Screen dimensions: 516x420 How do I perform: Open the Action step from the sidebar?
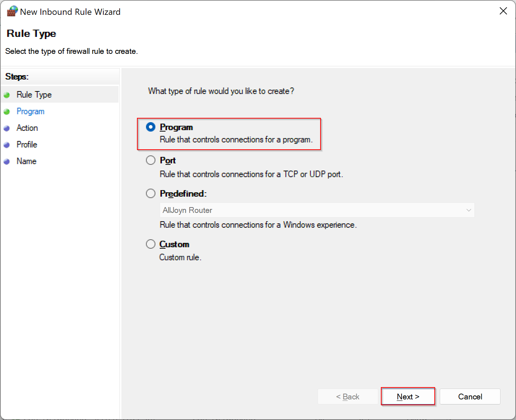click(27, 128)
